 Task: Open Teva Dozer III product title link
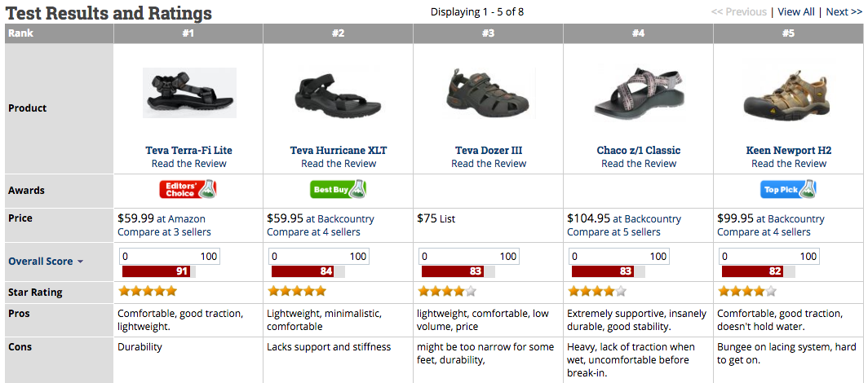click(x=488, y=150)
